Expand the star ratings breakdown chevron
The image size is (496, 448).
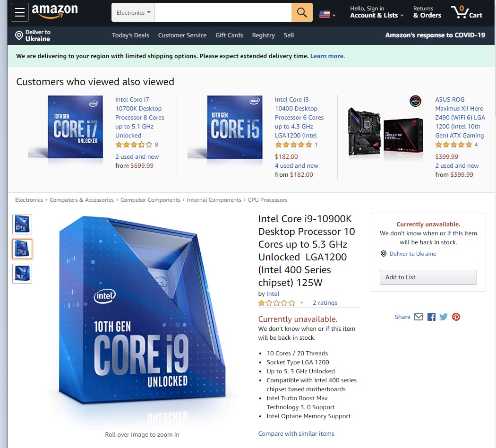pyautogui.click(x=301, y=302)
